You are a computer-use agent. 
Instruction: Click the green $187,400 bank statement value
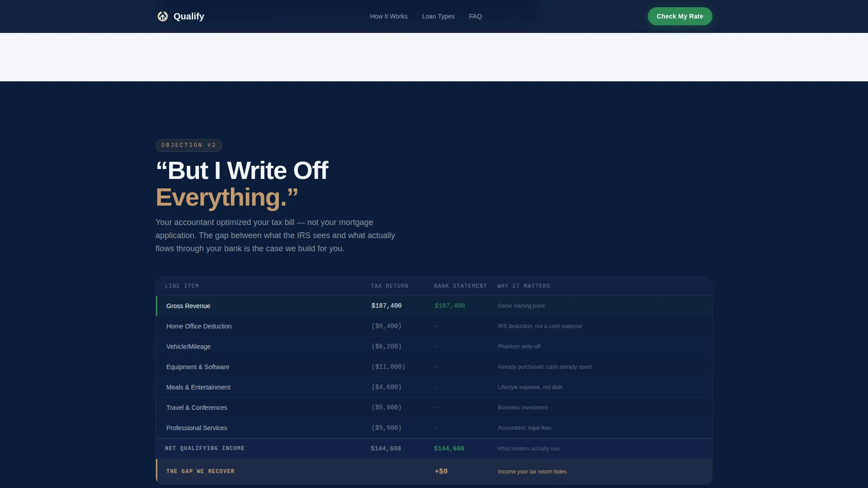click(x=449, y=306)
